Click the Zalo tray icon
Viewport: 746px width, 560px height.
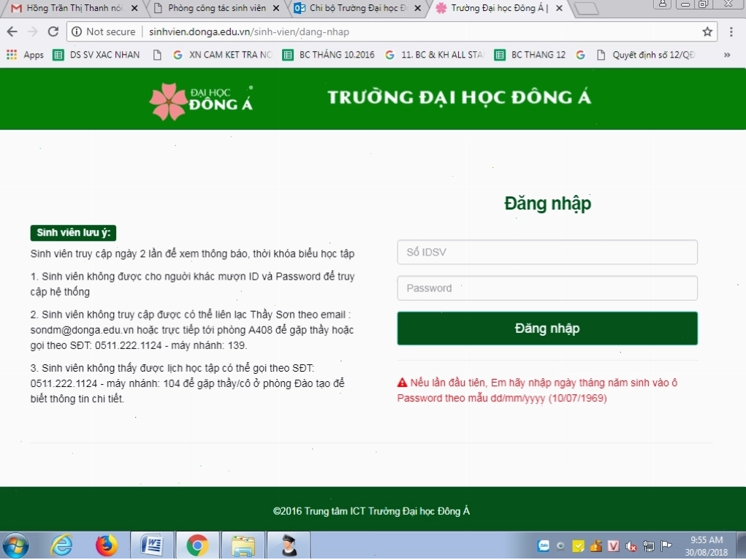point(544,546)
